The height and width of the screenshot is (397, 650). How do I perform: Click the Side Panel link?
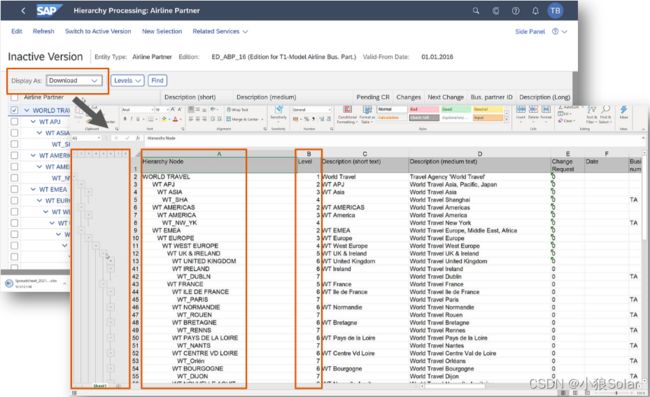tap(530, 31)
